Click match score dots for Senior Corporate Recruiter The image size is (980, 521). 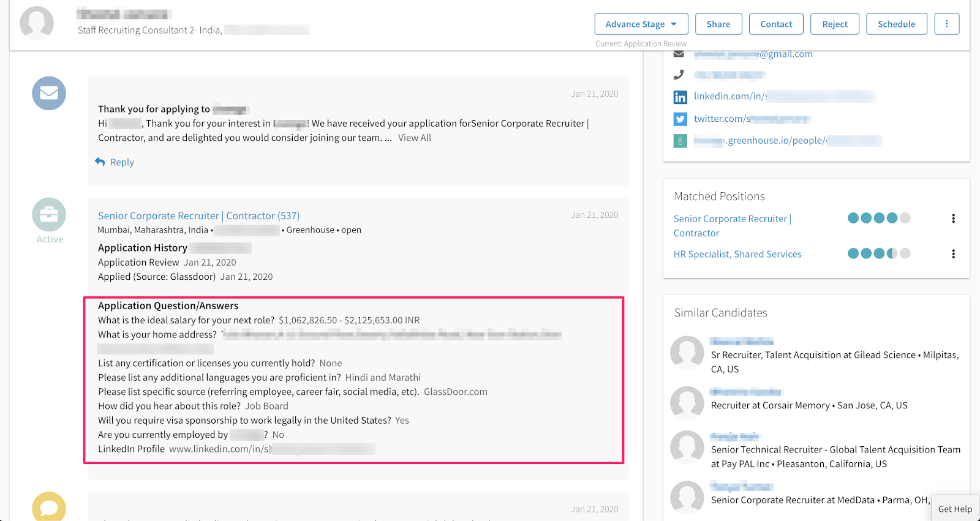click(x=879, y=218)
